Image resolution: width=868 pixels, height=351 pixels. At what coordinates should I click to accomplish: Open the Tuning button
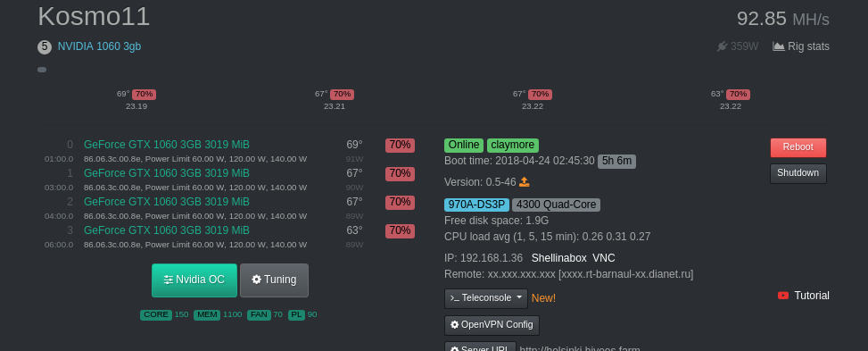pyautogui.click(x=274, y=280)
